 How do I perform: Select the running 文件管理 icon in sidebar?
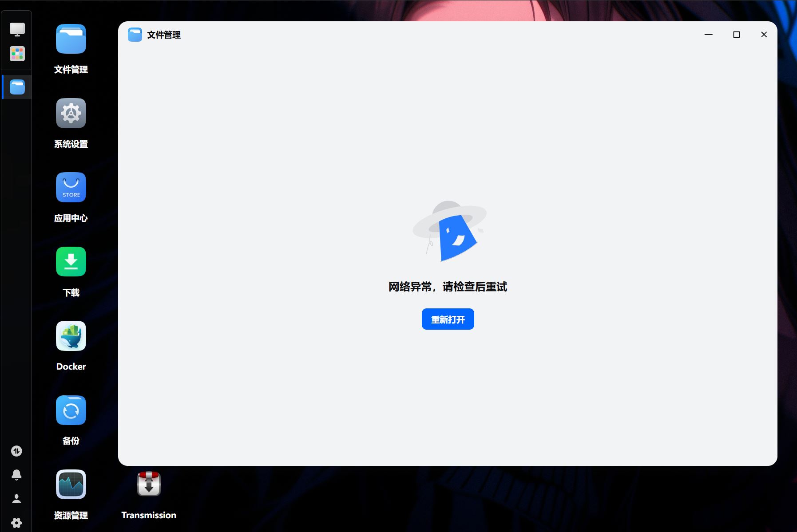(x=17, y=87)
